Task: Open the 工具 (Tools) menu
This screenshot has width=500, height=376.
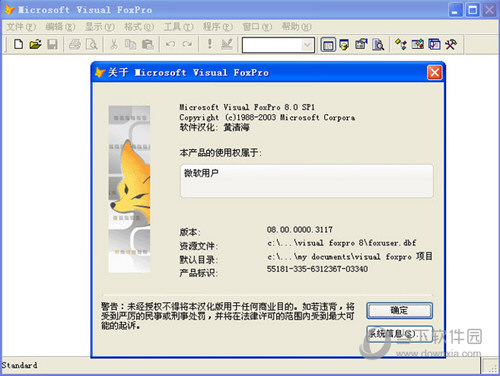Action: [x=178, y=27]
